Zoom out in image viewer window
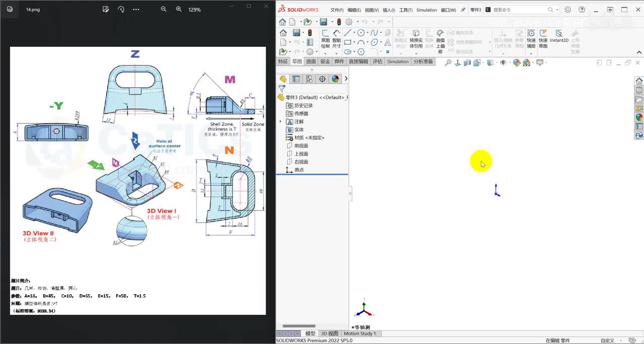644x344 pixels. 164,9
